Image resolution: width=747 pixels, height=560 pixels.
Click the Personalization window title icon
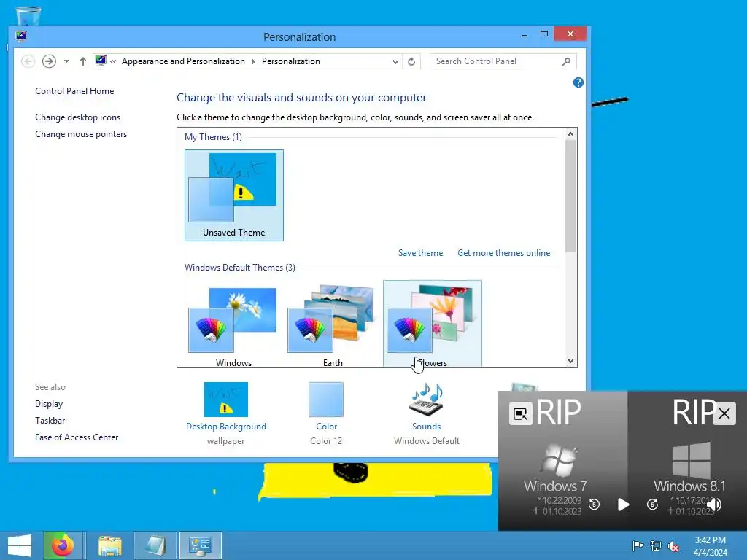[x=21, y=36]
